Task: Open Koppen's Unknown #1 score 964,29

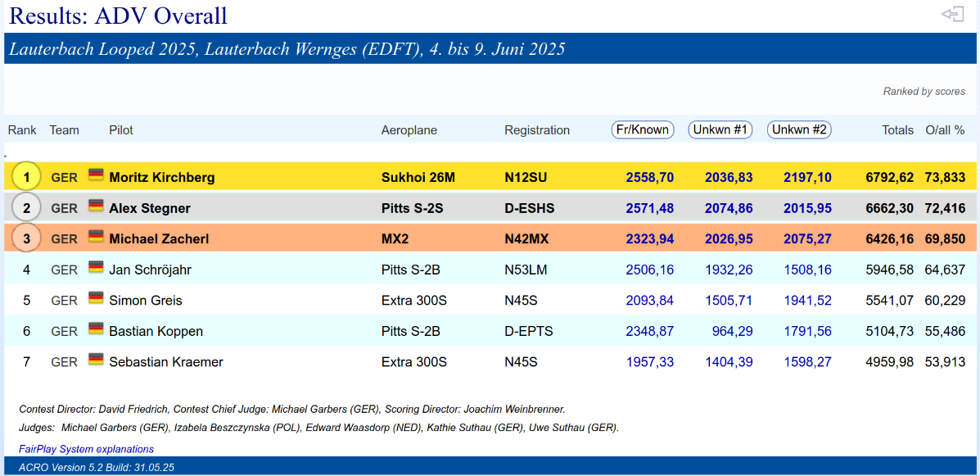Action: coord(733,331)
